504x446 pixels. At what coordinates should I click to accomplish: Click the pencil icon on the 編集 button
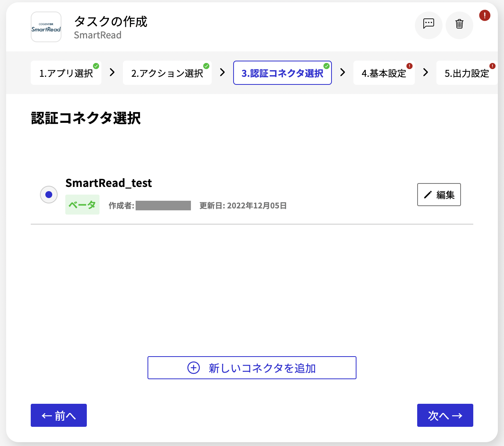(x=428, y=195)
